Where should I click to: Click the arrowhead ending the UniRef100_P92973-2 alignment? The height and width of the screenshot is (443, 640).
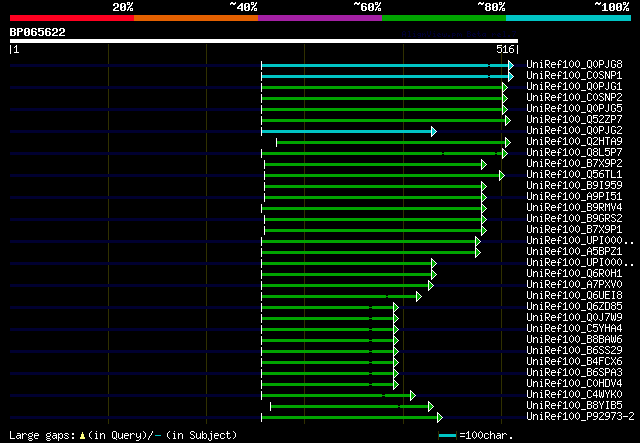pos(440,418)
